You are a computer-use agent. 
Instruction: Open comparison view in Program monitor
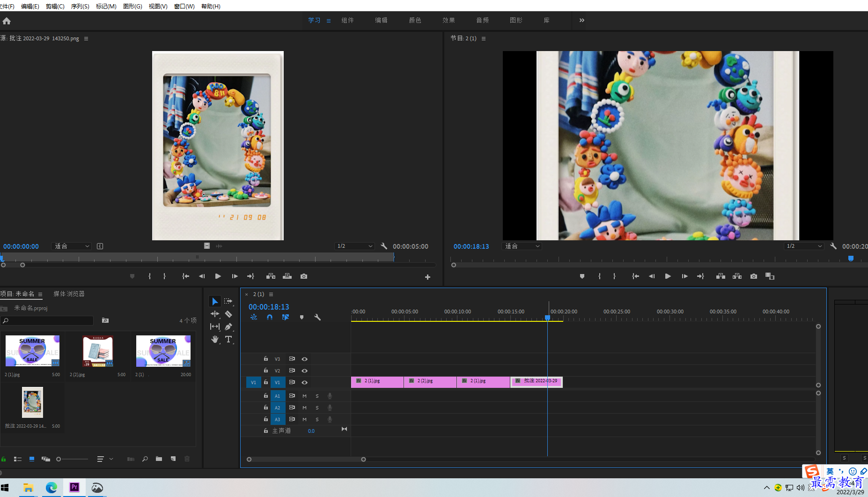(x=770, y=276)
